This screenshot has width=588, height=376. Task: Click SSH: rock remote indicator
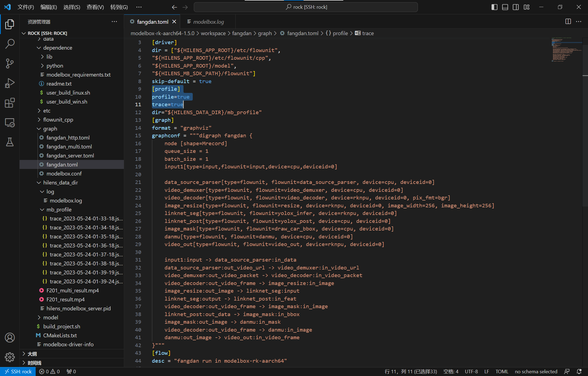point(18,371)
